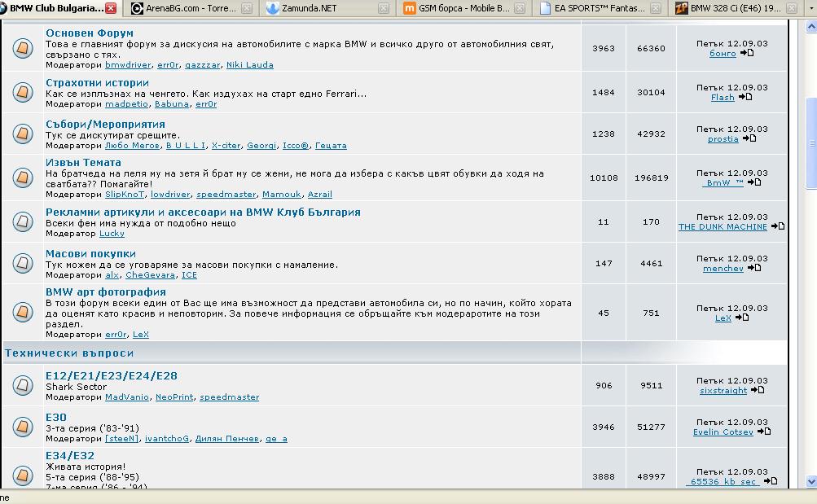The image size is (817, 504).
Task: Select the GSM борса tab
Action: point(463,8)
